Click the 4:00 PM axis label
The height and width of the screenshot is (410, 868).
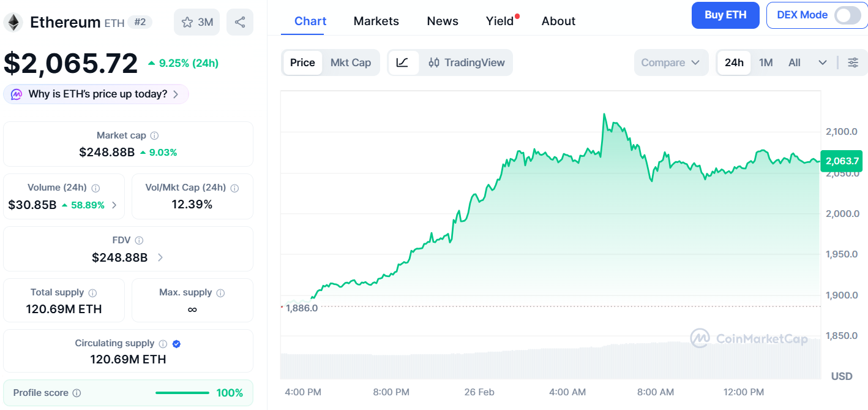(x=303, y=392)
